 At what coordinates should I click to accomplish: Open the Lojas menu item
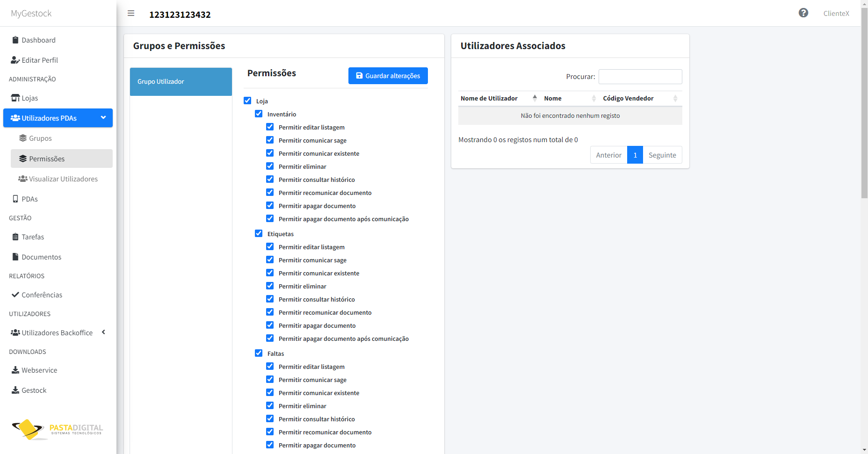58,98
